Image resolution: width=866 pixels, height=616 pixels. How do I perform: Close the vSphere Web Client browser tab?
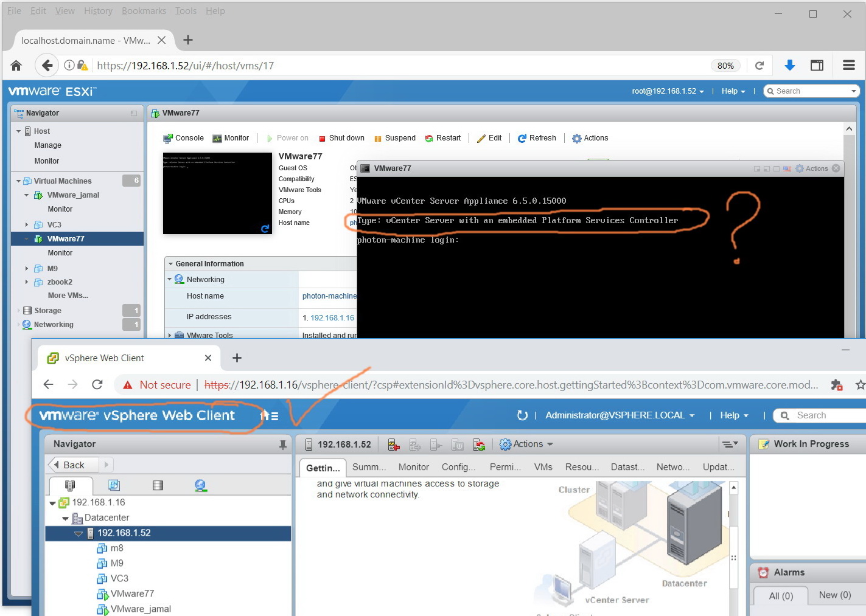[x=208, y=358]
